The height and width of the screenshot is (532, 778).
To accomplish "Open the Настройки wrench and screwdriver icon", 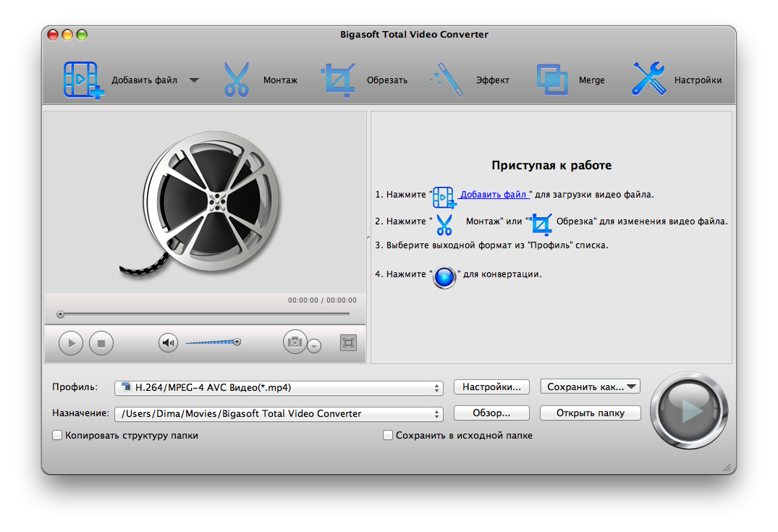I will [x=649, y=78].
